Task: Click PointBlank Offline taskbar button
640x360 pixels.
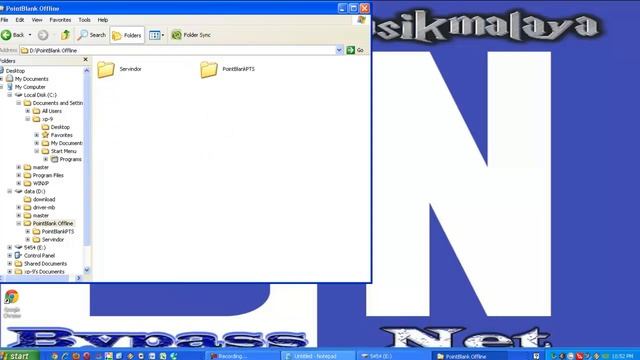Action: pos(469,356)
